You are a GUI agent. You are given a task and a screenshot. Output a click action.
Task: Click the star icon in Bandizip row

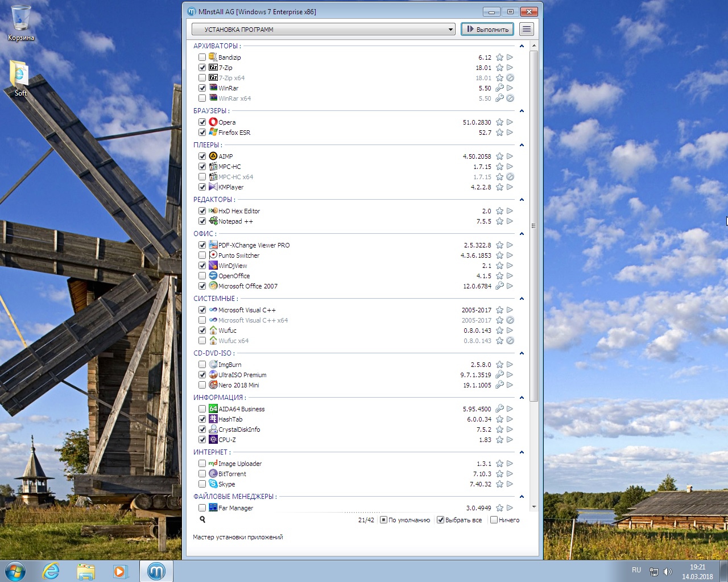[x=499, y=57]
